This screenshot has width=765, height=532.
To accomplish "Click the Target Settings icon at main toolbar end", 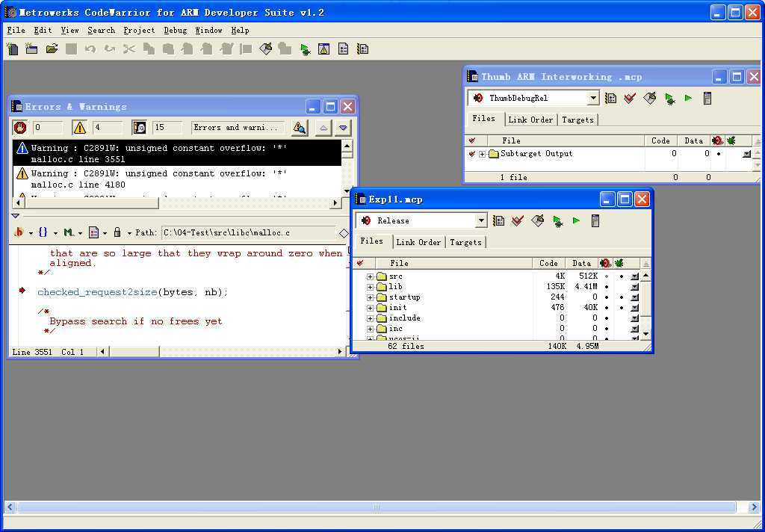I will tap(362, 49).
